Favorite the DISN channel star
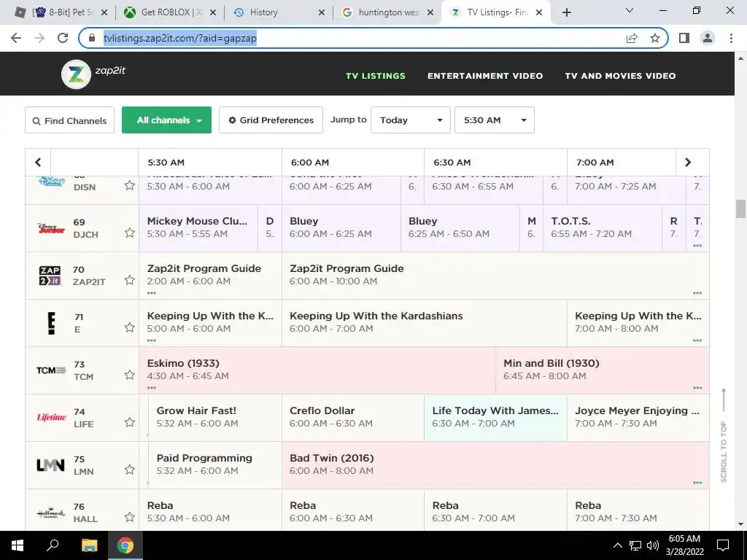The width and height of the screenshot is (747, 560). [x=130, y=185]
